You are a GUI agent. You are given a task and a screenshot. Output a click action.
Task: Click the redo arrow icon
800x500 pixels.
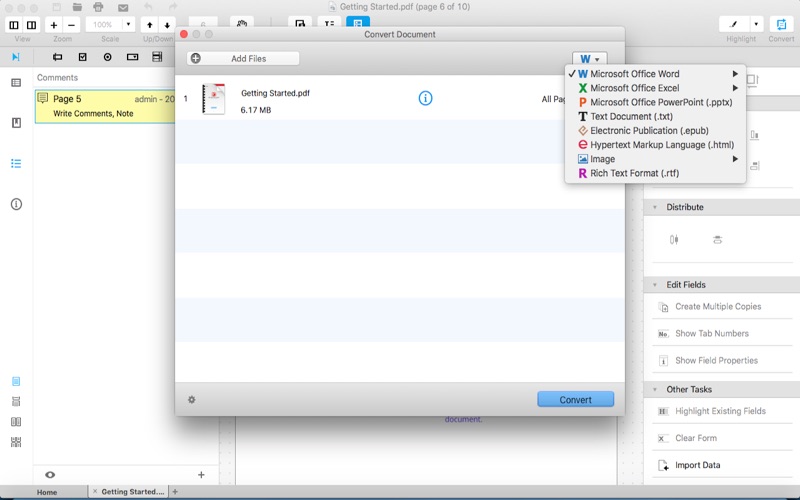point(173,7)
